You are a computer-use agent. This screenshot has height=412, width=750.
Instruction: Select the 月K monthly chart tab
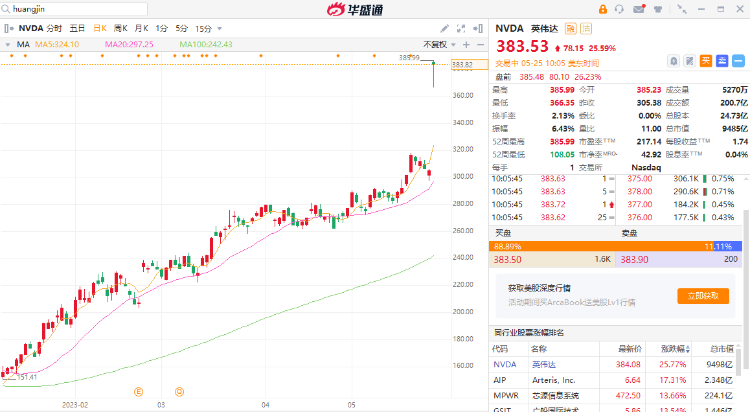(x=142, y=29)
